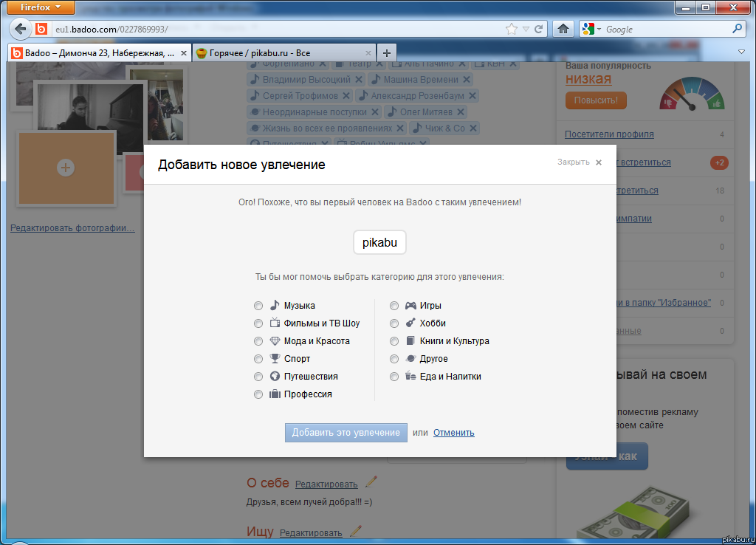This screenshot has height=545, width=756.
Task: Click the popularity gauge meter
Action: (x=692, y=94)
